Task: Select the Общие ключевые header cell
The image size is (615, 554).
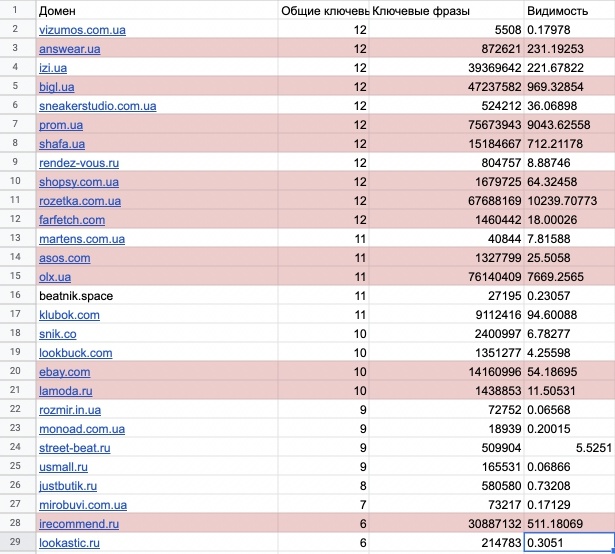Action: click(324, 11)
